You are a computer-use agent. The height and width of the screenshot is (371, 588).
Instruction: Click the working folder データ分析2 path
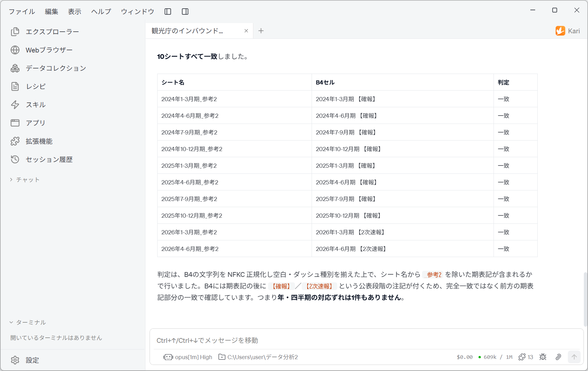pyautogui.click(x=258, y=357)
